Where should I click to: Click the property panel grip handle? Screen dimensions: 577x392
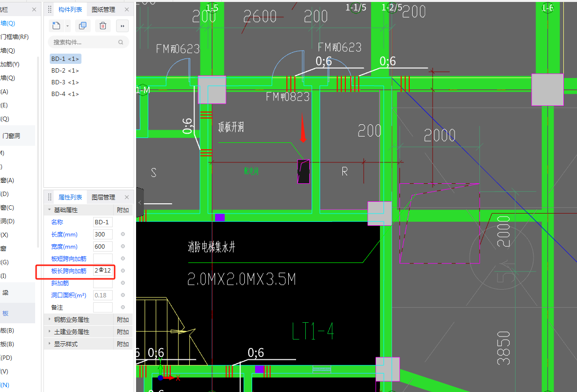[x=50, y=197]
